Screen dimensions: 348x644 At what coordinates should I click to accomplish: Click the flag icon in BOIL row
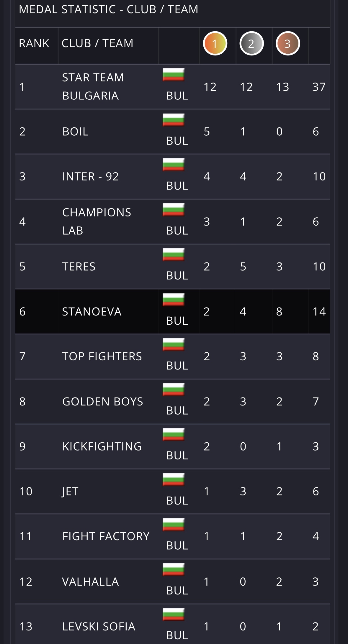click(173, 120)
